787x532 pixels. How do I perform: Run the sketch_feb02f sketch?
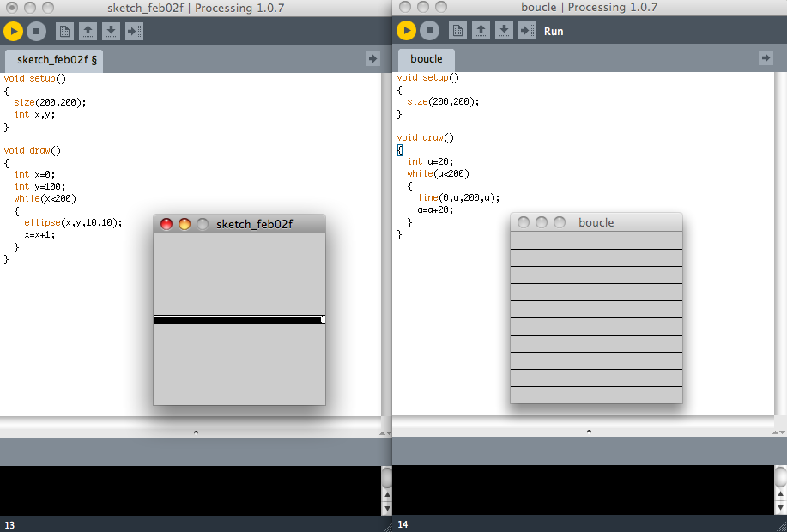point(13,32)
